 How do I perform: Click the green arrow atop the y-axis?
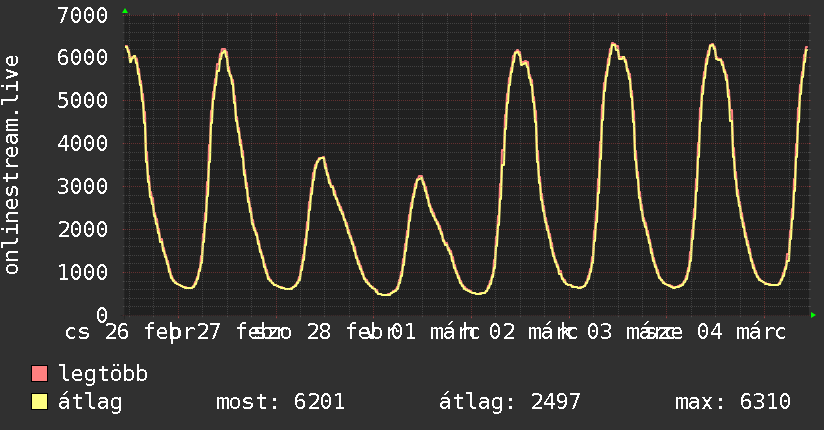pos(125,11)
